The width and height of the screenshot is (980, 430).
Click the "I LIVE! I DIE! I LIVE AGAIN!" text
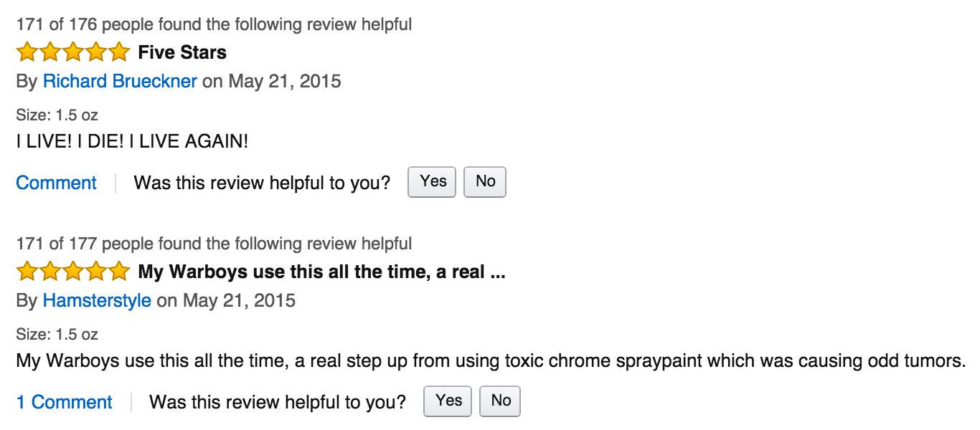coord(132,141)
